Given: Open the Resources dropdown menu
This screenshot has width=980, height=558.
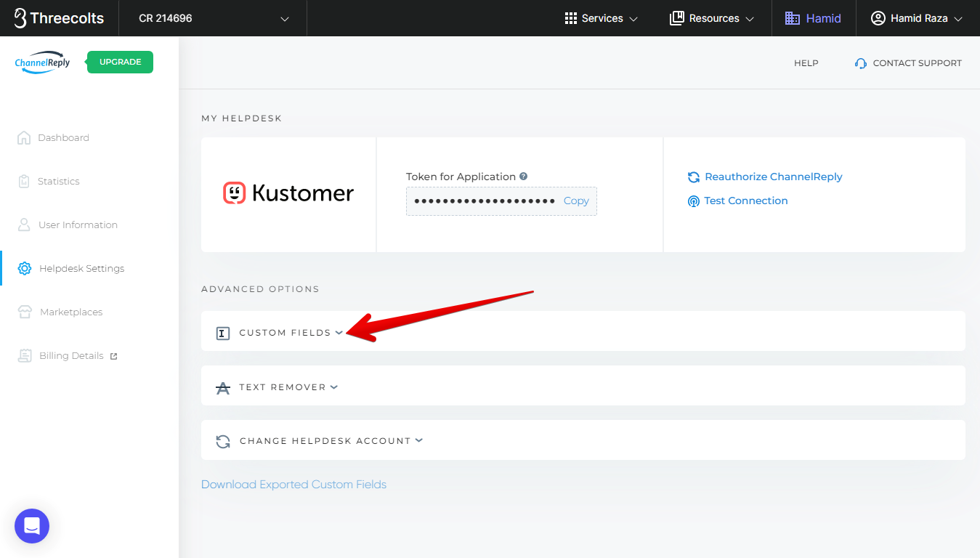Looking at the screenshot, I should (713, 18).
